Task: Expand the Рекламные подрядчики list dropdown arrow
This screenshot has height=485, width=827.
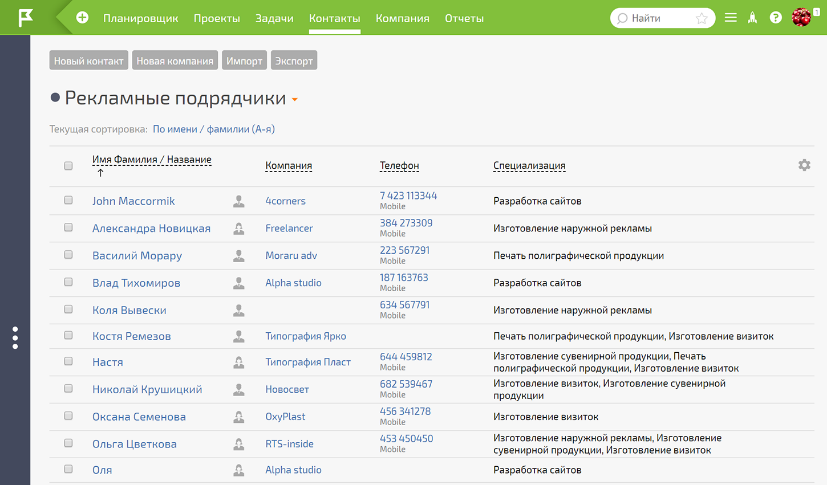Action: pyautogui.click(x=294, y=100)
